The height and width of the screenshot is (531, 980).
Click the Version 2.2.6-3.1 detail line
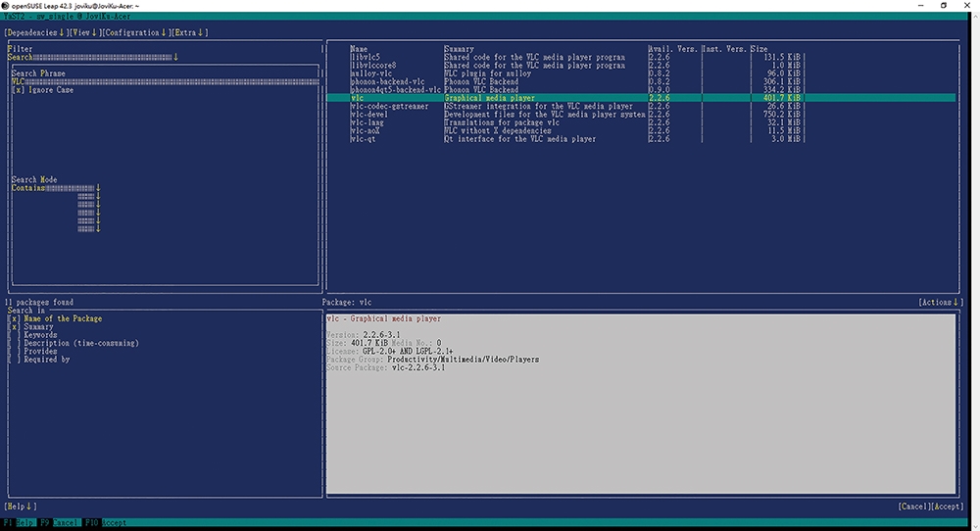click(x=364, y=335)
